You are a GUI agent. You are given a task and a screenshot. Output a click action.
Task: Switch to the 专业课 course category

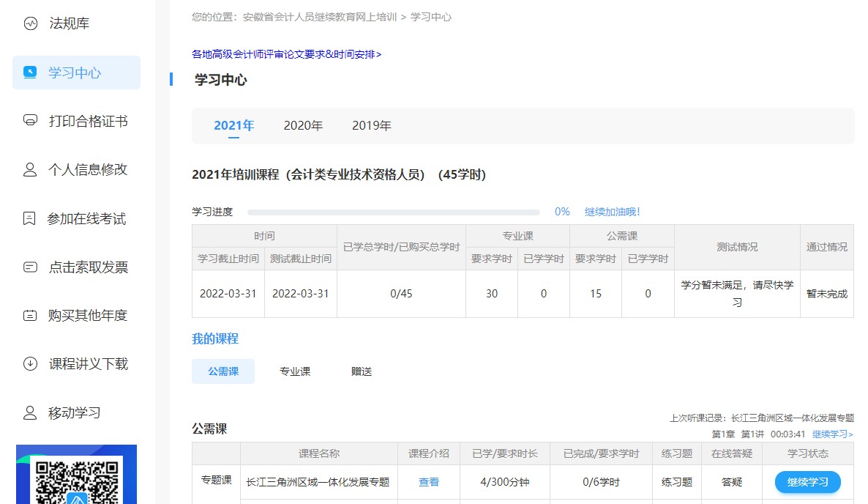[x=294, y=371]
